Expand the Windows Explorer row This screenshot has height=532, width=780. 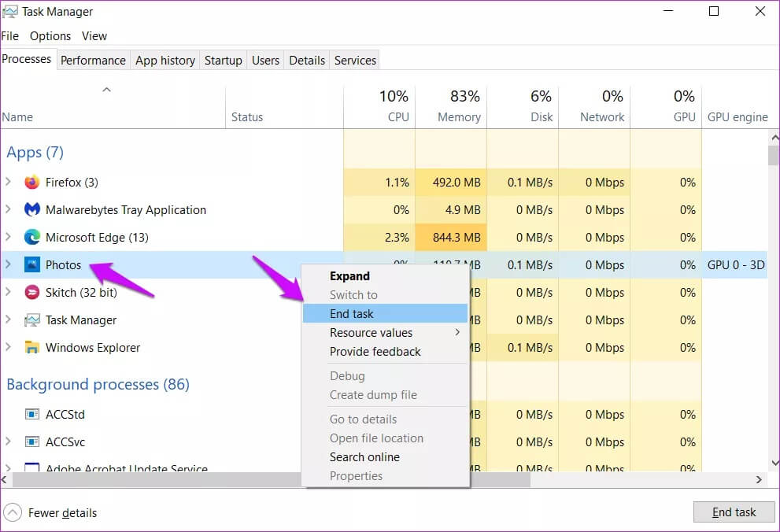pyautogui.click(x=8, y=347)
